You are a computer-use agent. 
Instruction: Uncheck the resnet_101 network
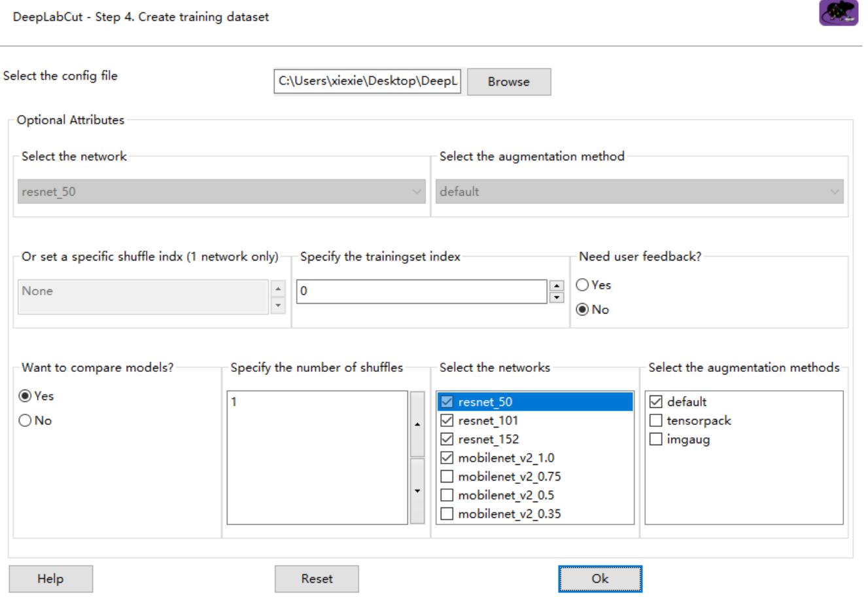coord(447,420)
